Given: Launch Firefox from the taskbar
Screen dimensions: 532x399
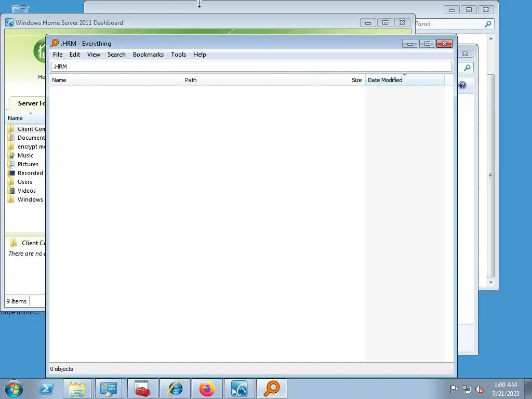Looking at the screenshot, I should [x=207, y=389].
